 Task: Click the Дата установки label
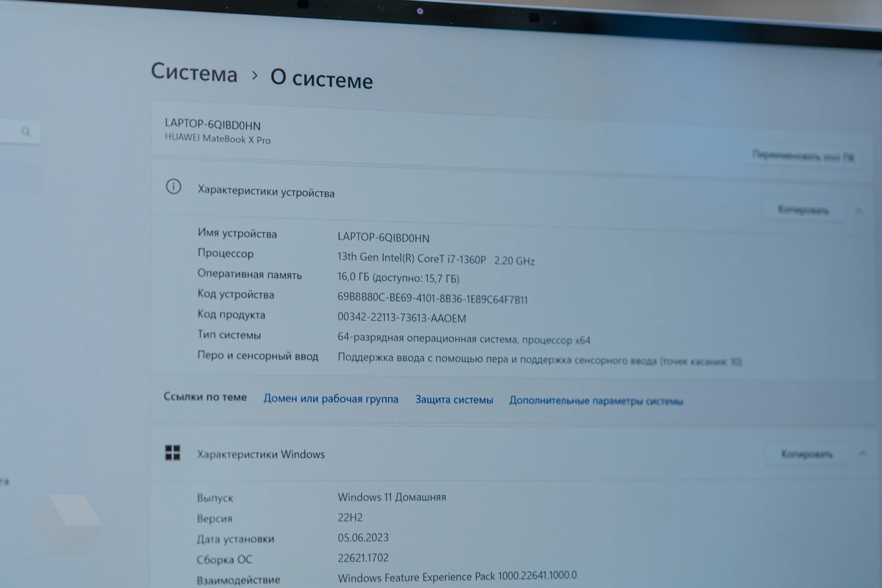pos(235,539)
